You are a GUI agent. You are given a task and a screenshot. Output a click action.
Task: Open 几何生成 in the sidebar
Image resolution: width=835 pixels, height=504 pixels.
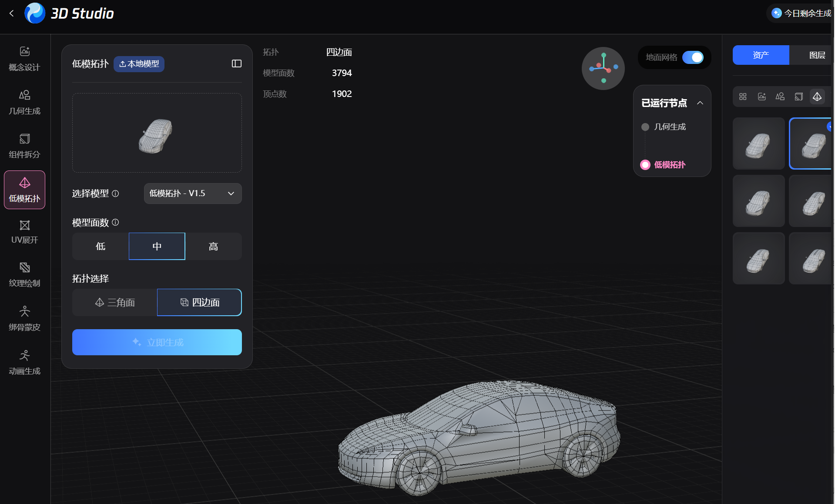(24, 103)
